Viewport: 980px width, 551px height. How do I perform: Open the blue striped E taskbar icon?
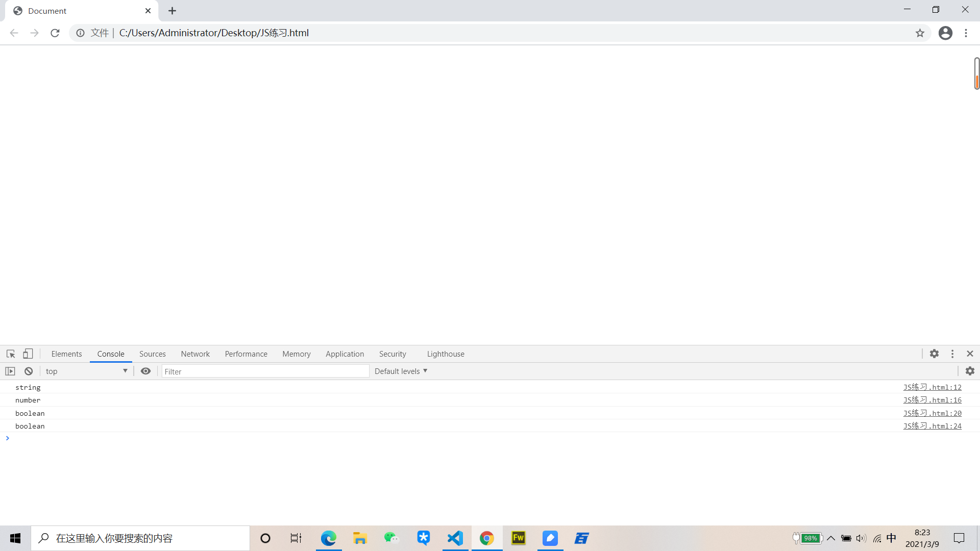coord(581,538)
